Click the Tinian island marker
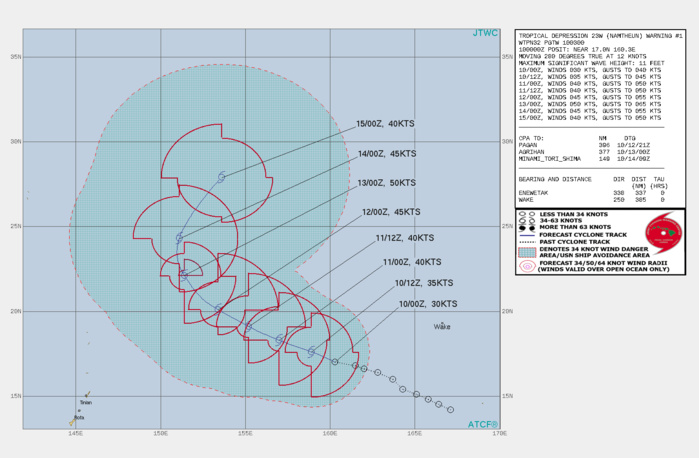Image resolution: width=699 pixels, height=458 pixels. click(87, 397)
